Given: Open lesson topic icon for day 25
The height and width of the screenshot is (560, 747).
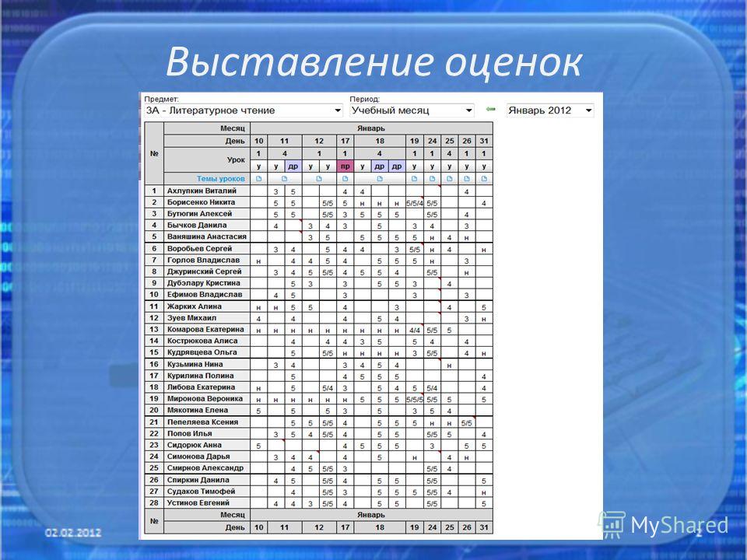Looking at the screenshot, I should [449, 179].
